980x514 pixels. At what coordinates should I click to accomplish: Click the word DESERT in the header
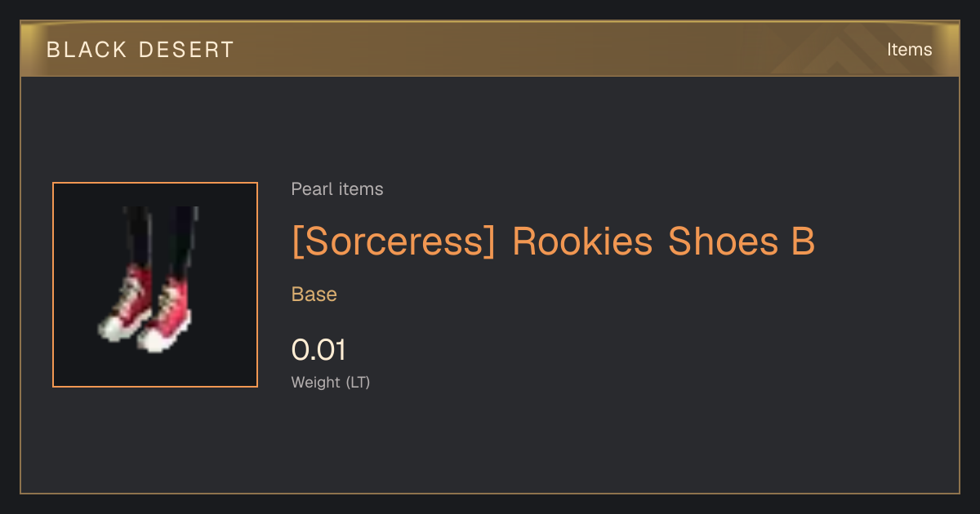[x=187, y=50]
